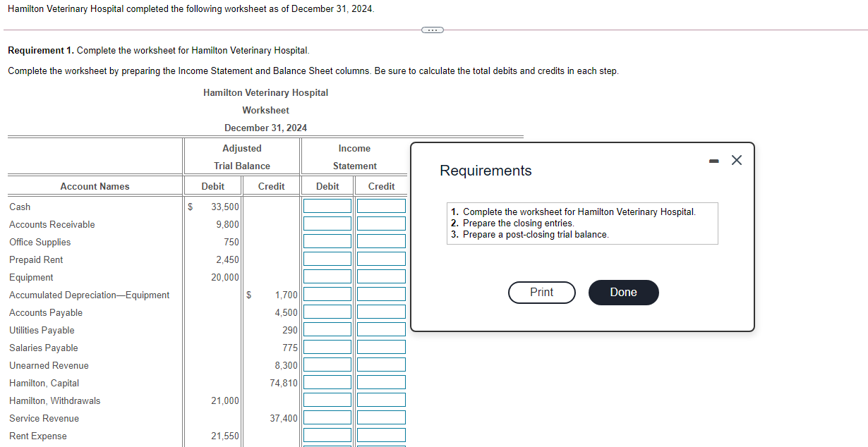Select Unearned Revenue Income Statement credit field
This screenshot has width=868, height=447.
381,365
